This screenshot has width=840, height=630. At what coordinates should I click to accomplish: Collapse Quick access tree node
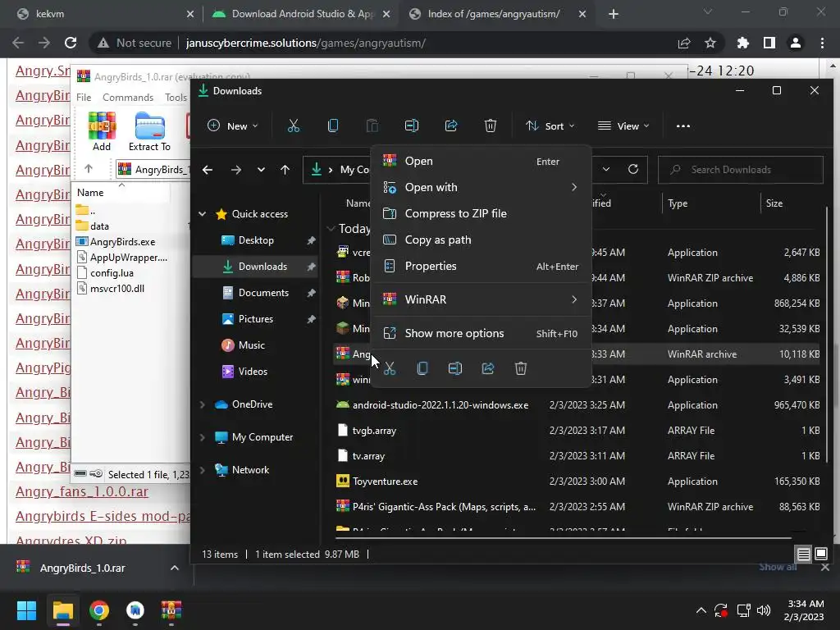coord(203,214)
